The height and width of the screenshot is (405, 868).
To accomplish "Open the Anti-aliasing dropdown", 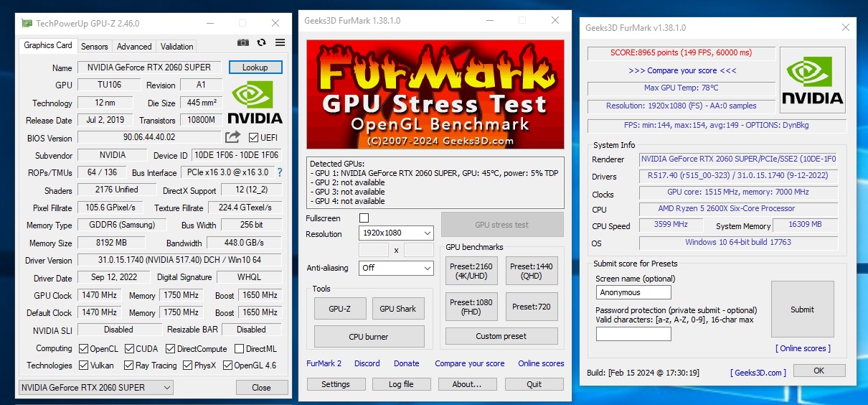I will (x=396, y=268).
